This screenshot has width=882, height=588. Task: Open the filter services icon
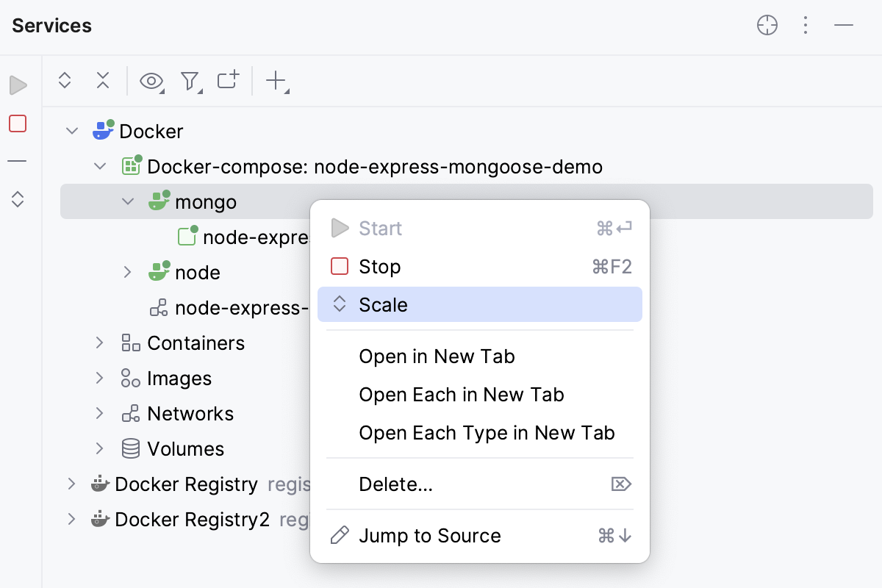coord(190,82)
